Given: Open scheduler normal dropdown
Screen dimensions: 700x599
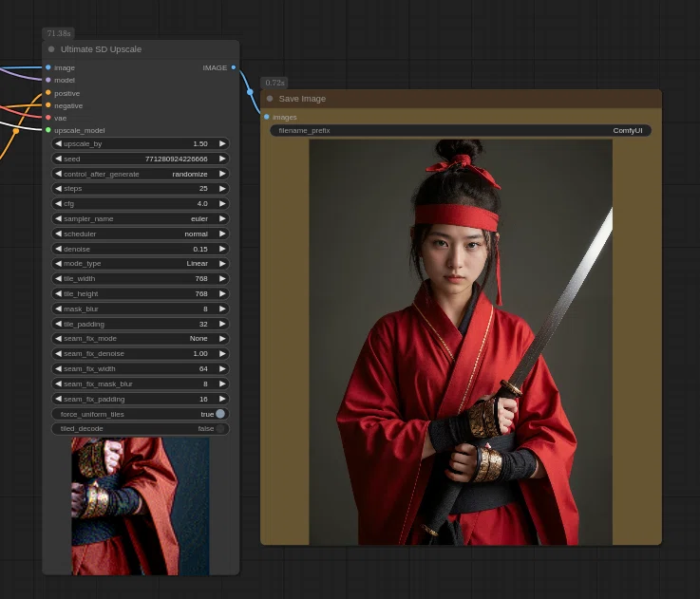Looking at the screenshot, I should 141,234.
